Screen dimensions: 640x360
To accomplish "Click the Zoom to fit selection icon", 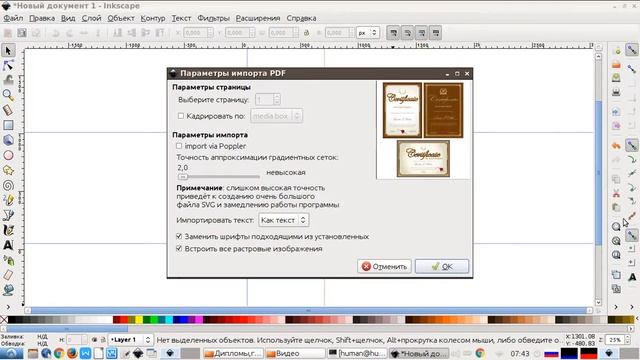I will 616,227.
